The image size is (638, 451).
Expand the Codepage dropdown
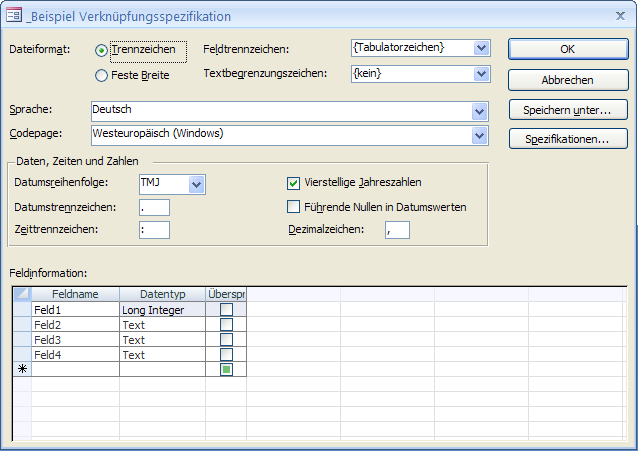482,134
